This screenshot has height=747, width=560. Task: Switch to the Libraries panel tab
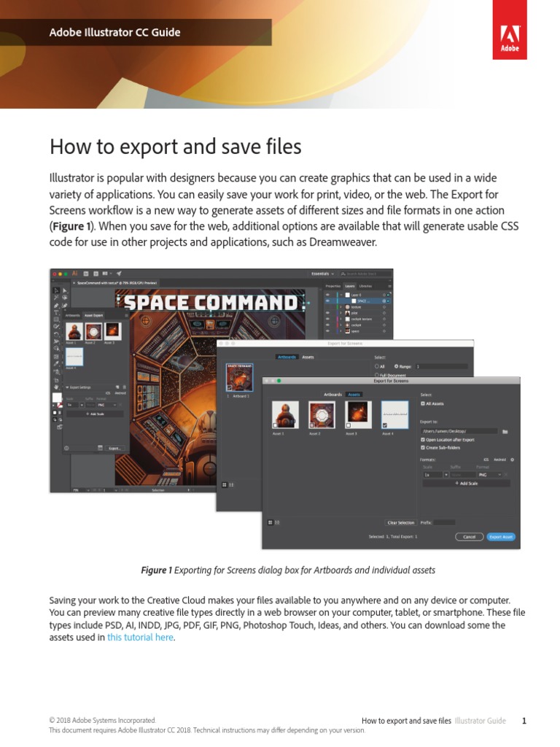click(x=366, y=286)
